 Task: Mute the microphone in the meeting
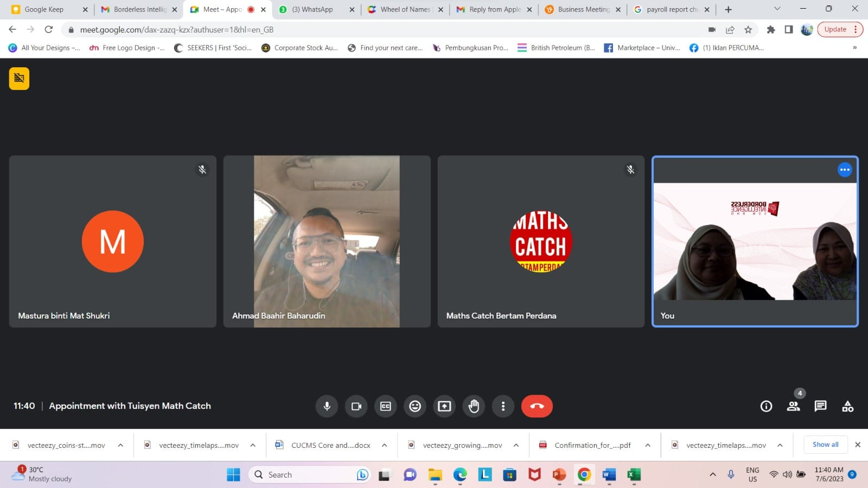click(x=327, y=406)
